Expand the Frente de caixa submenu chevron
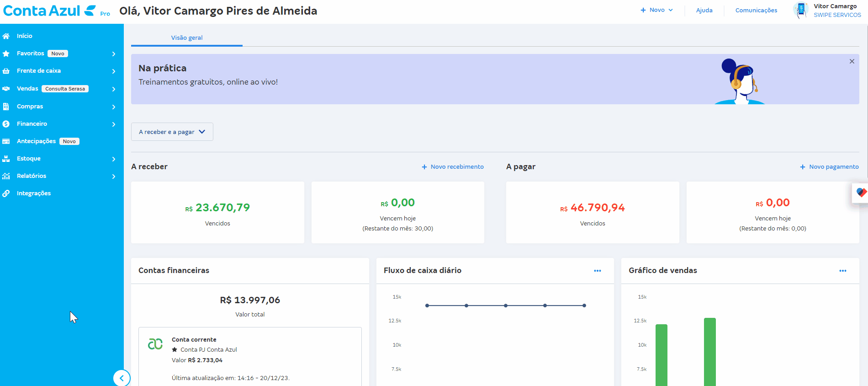The width and height of the screenshot is (868, 386). [x=114, y=71]
